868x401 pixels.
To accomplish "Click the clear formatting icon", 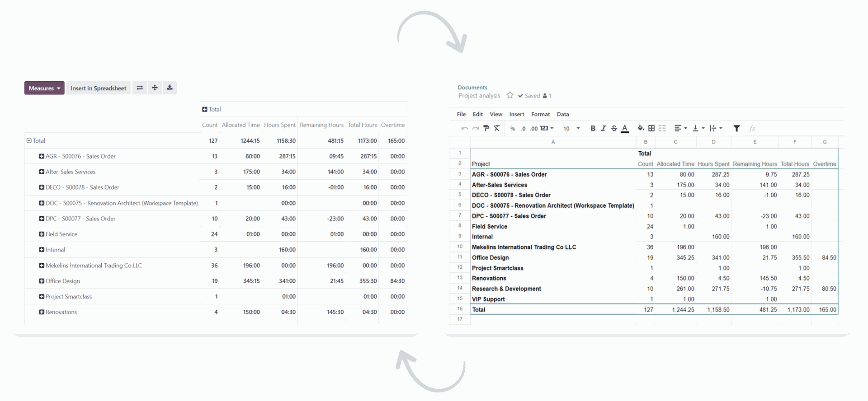I will pyautogui.click(x=496, y=128).
